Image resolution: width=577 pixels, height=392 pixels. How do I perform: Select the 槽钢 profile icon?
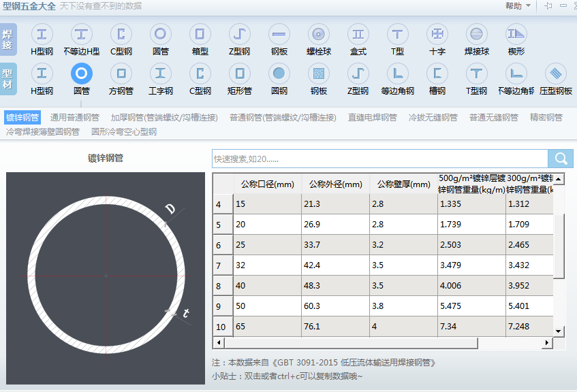coord(437,73)
